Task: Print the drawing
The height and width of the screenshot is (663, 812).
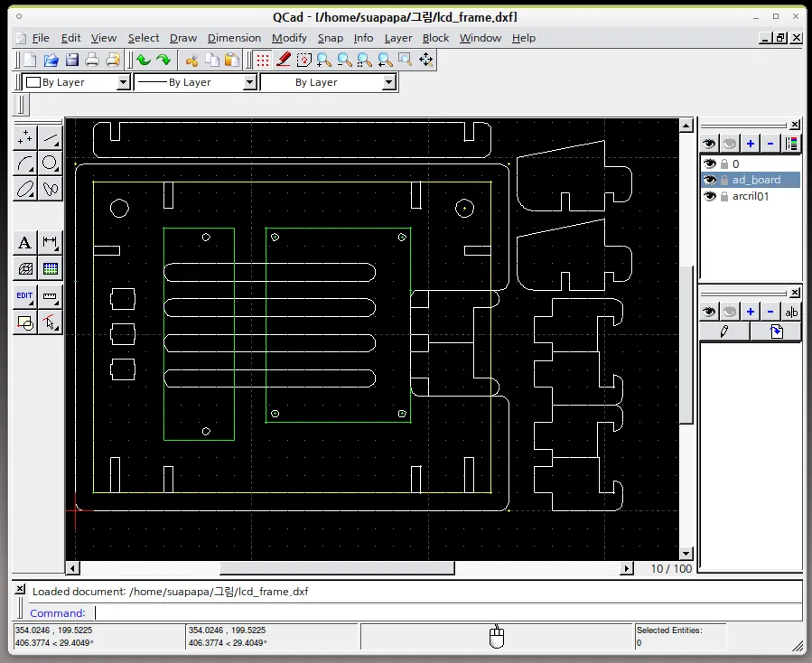Action: 92,60
